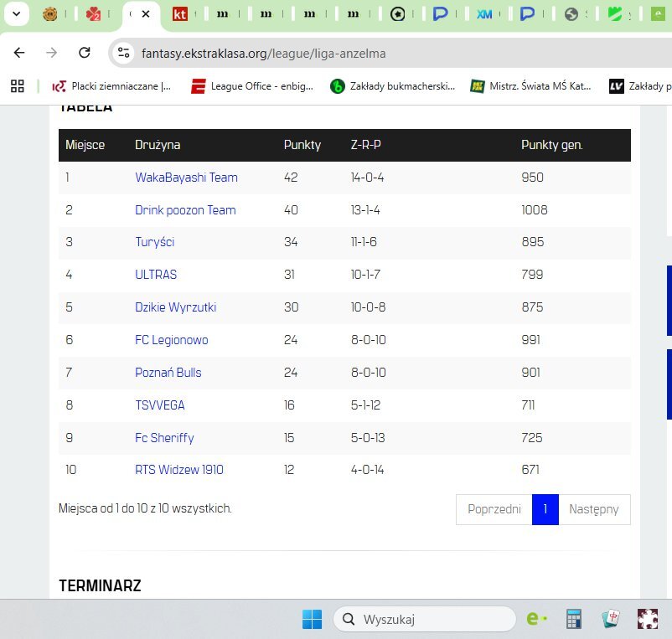Switch to the XM browser tab

click(484, 14)
